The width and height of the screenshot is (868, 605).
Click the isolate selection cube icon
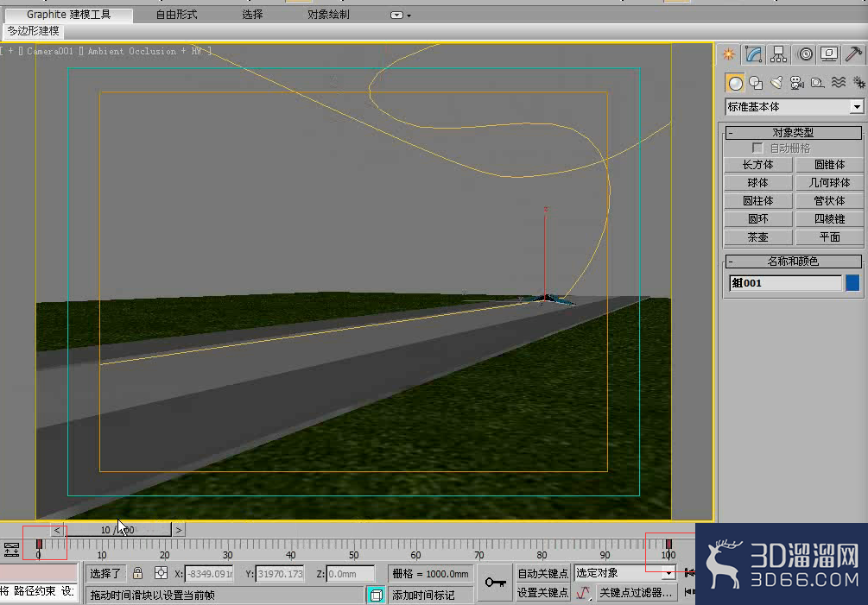(376, 595)
